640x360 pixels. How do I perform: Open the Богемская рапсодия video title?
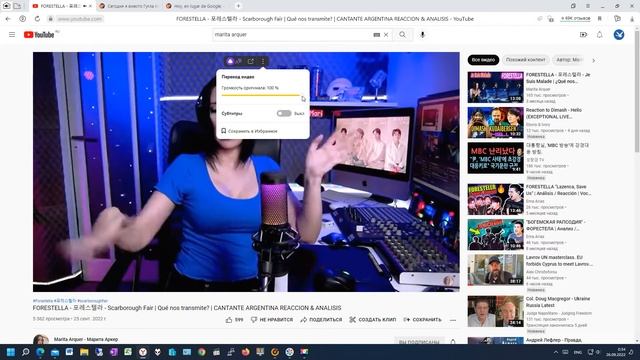(556, 225)
